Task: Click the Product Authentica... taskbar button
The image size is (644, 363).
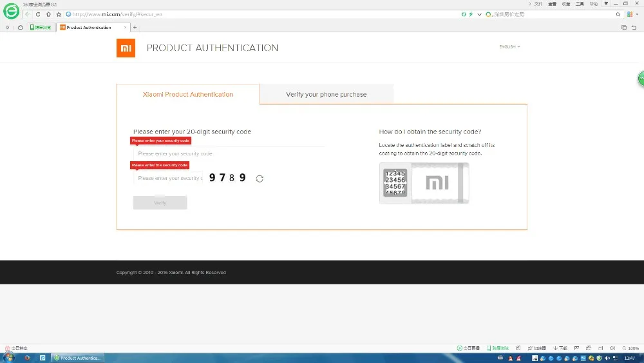Action: coord(77,358)
